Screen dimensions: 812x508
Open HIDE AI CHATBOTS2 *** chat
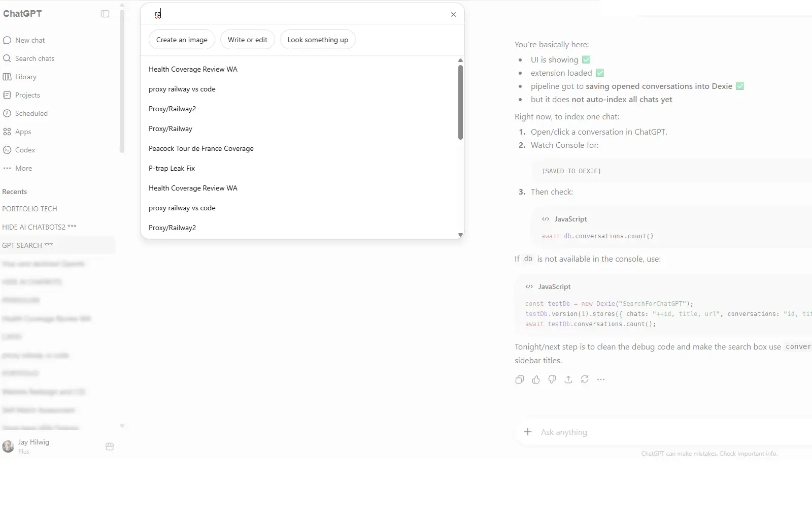pyautogui.click(x=39, y=227)
